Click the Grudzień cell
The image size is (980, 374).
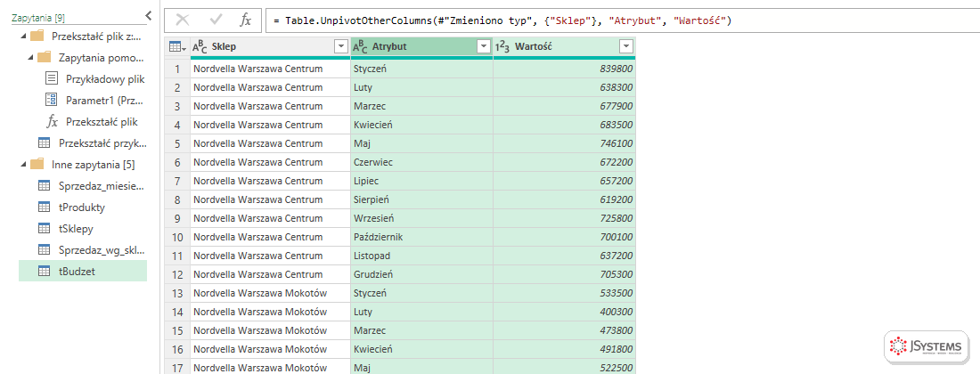coord(422,274)
